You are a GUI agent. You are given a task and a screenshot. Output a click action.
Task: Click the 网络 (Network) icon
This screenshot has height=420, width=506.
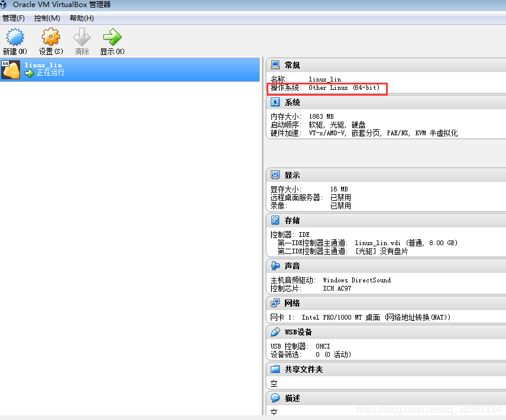tap(275, 303)
